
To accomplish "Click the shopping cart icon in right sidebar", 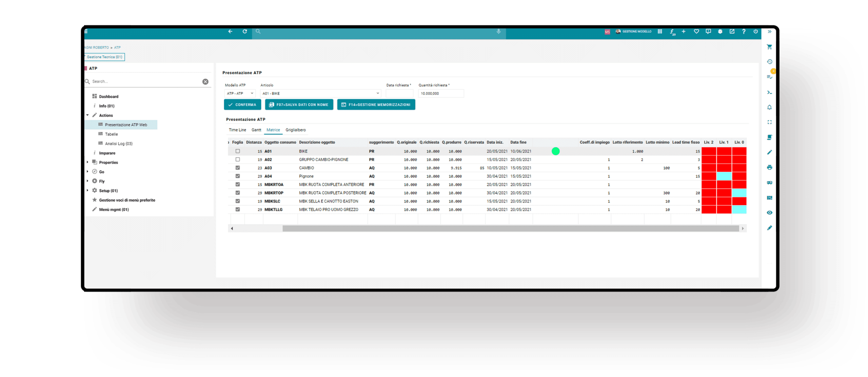I will coord(769,47).
